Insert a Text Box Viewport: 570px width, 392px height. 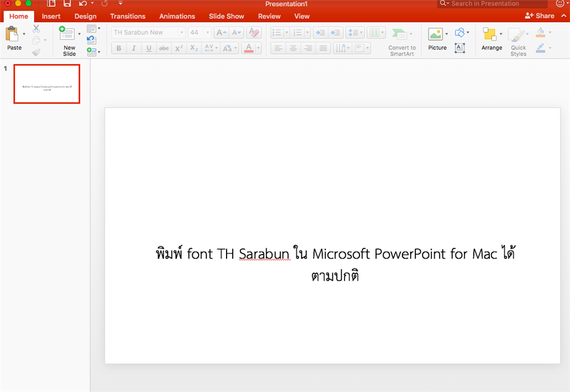460,48
